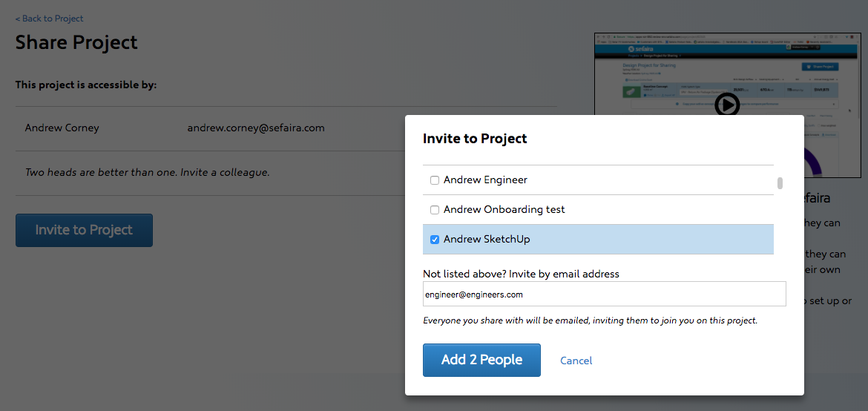Select the Andrew SketchUp row label
The height and width of the screenshot is (411, 868).
click(487, 240)
